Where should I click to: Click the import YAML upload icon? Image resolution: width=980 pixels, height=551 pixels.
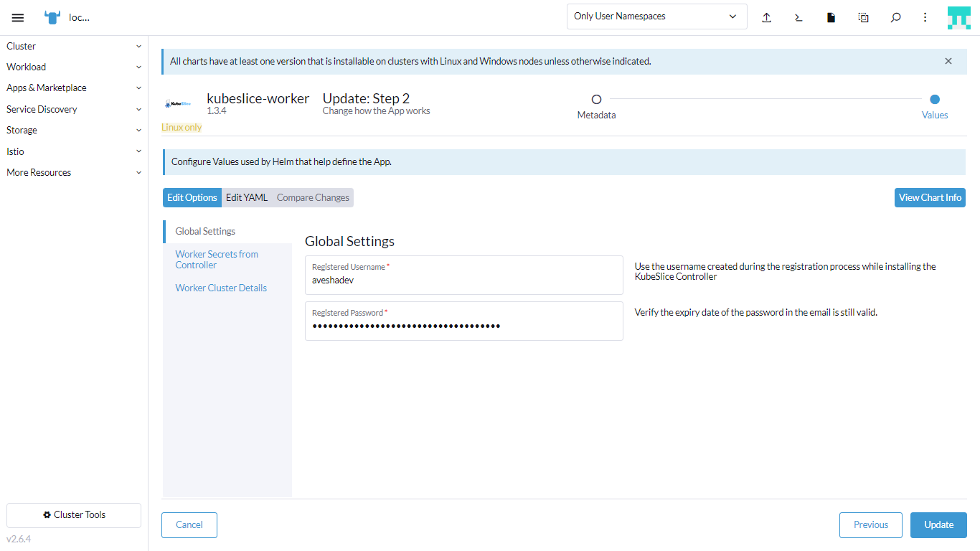click(x=766, y=17)
